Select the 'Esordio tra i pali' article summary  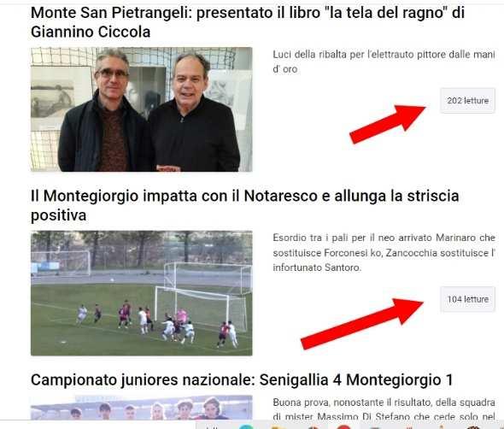(384, 252)
